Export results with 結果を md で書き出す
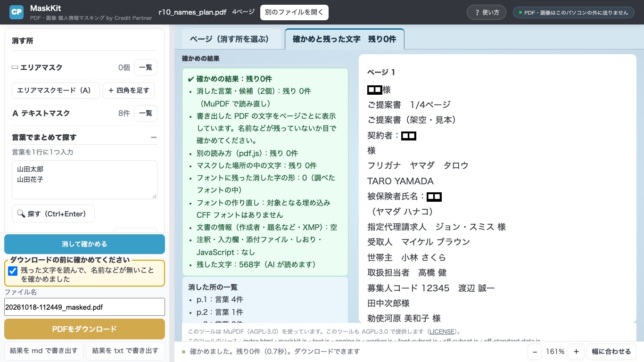The image size is (644, 362). [x=44, y=351]
